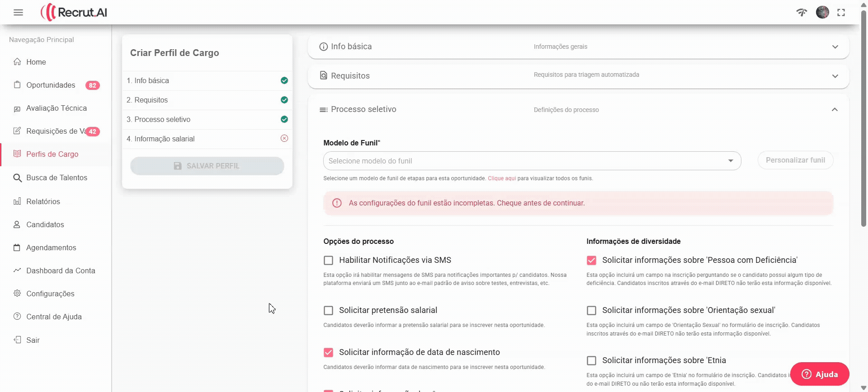Image resolution: width=868 pixels, height=392 pixels.
Task: Click the Configurações gear icon
Action: 17,294
